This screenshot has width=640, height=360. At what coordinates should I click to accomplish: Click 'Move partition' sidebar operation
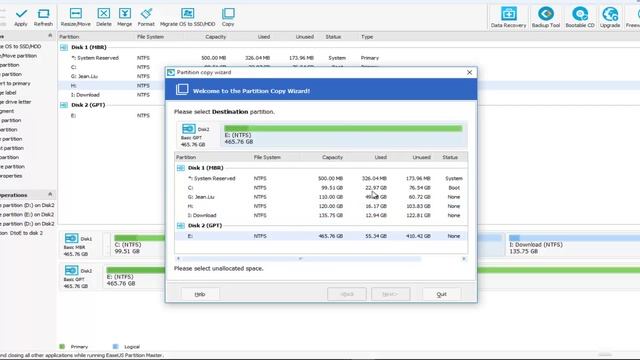[x=18, y=56]
